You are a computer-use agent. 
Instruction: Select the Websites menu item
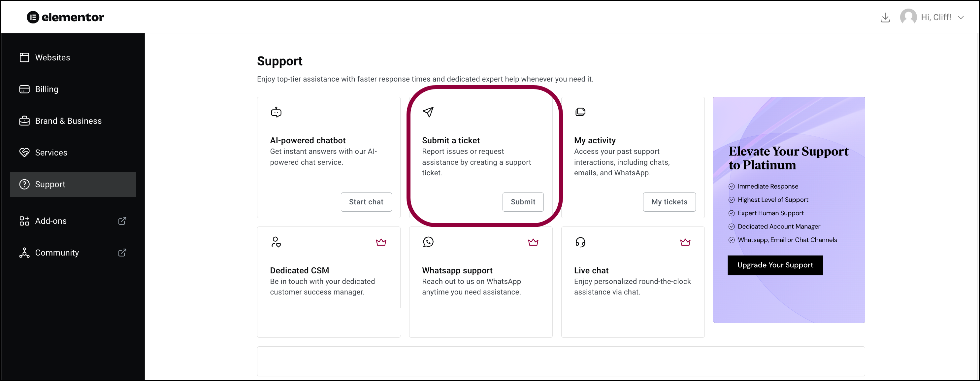coord(52,57)
